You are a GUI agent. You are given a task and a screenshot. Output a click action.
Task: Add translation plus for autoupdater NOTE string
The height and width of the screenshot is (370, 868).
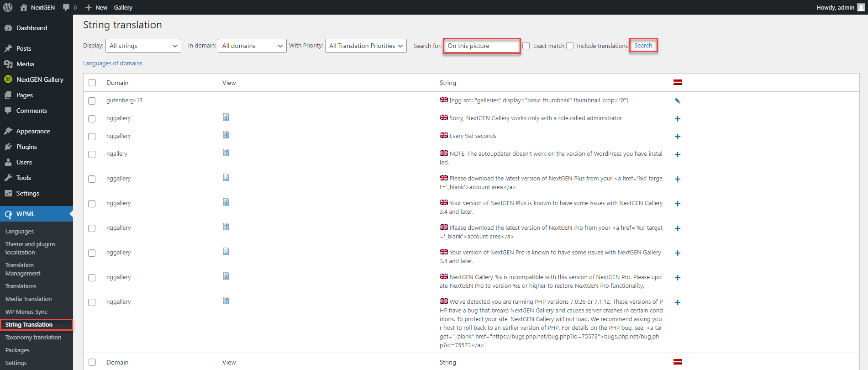click(678, 154)
